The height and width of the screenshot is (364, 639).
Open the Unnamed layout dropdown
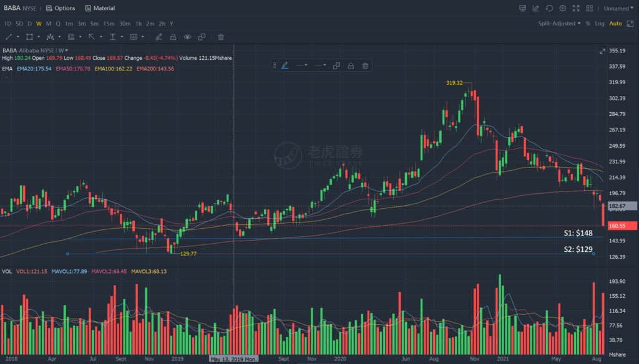click(x=618, y=8)
